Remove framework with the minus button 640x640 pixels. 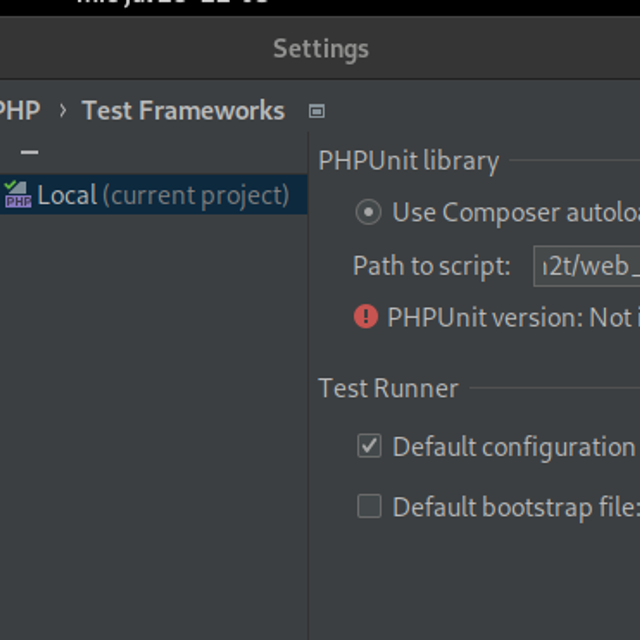coord(29,153)
